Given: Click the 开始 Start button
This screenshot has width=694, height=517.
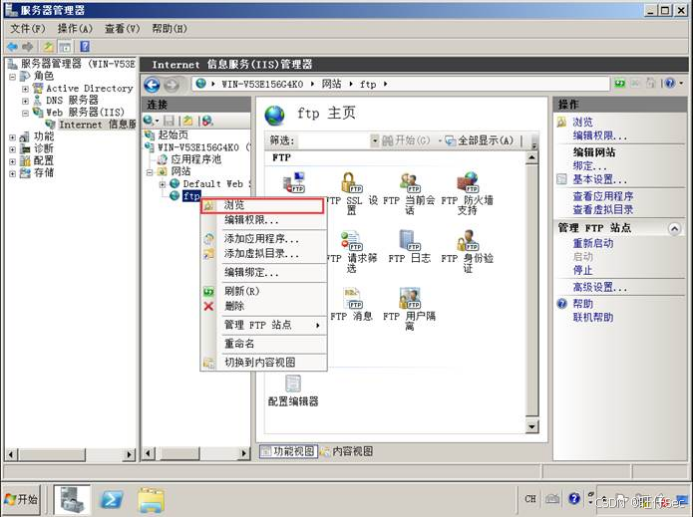Looking at the screenshot, I should click(21, 500).
